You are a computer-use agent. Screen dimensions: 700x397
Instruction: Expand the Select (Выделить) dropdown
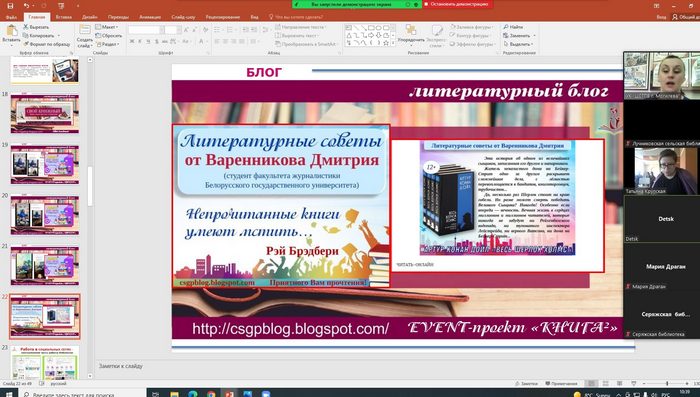pyautogui.click(x=518, y=44)
